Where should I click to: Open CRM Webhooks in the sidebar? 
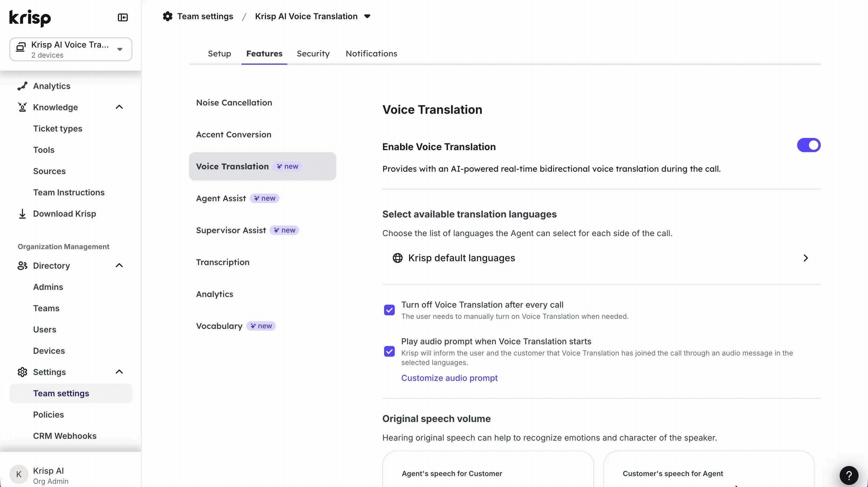65,436
